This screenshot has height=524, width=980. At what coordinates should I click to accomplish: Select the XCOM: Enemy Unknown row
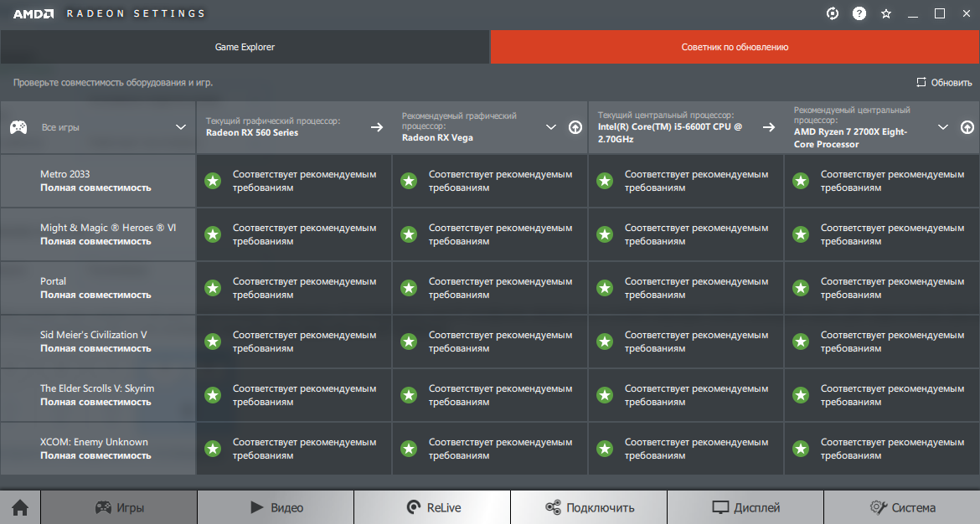[98, 449]
